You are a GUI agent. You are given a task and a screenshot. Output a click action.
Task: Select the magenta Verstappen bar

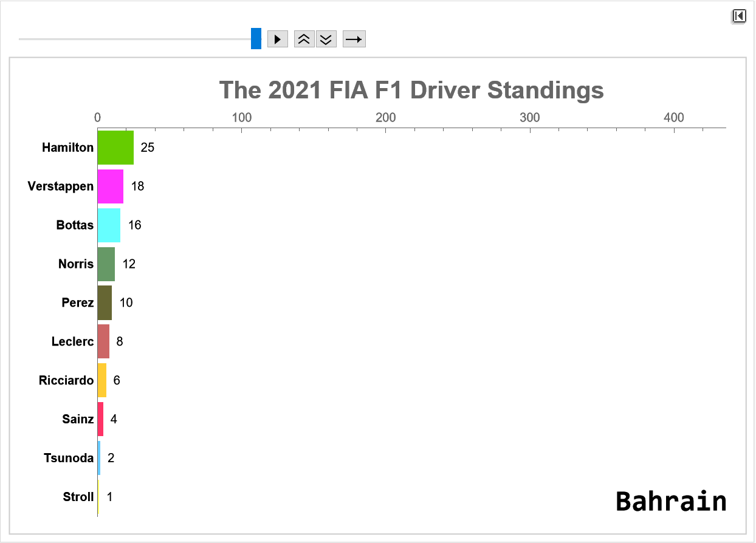[111, 186]
